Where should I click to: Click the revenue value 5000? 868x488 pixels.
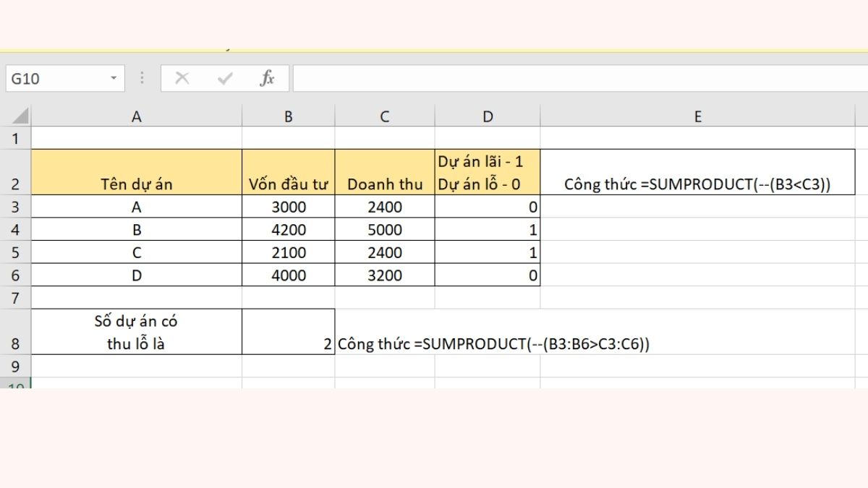[385, 230]
